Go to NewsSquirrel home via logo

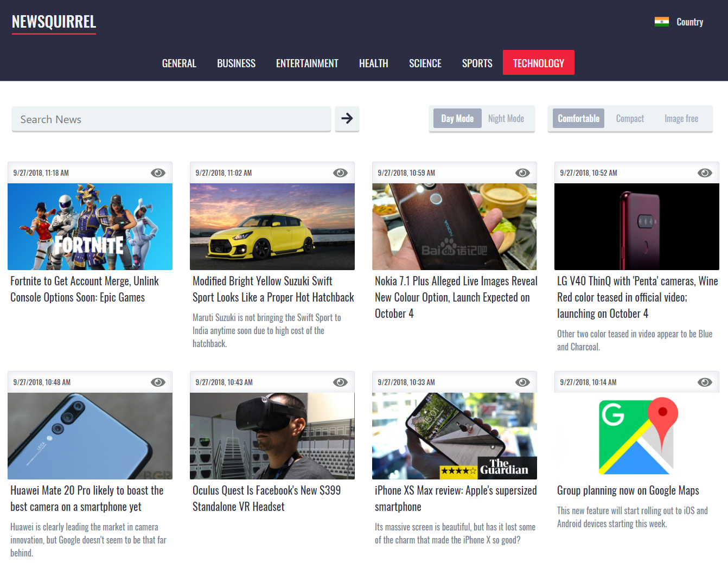pyautogui.click(x=54, y=22)
